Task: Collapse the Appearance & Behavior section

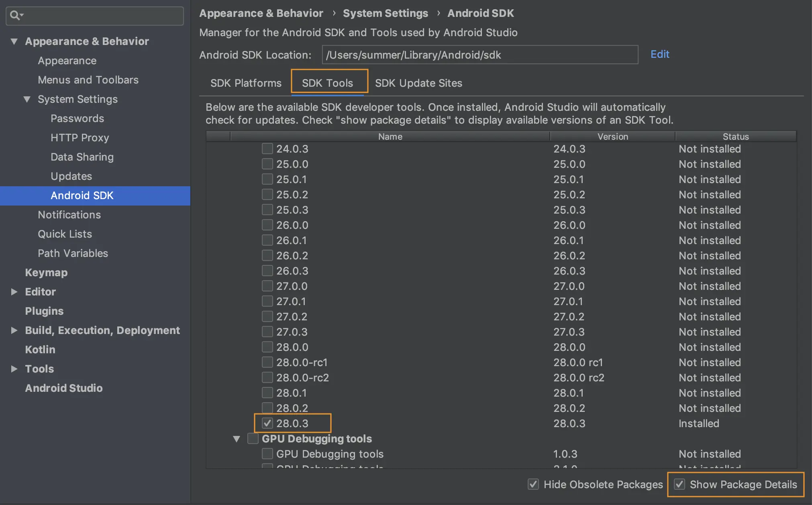Action: (x=14, y=41)
